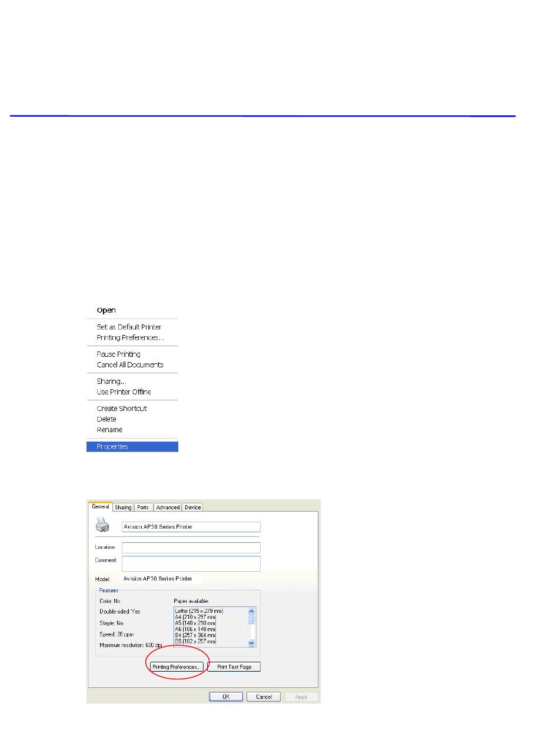Choose Use Printer Offline menu item
Viewport: 559px width, 756px height.
coord(124,392)
